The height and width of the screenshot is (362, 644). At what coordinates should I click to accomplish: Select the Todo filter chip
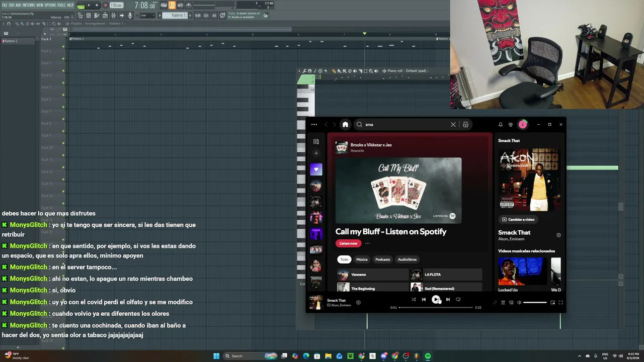pyautogui.click(x=344, y=259)
